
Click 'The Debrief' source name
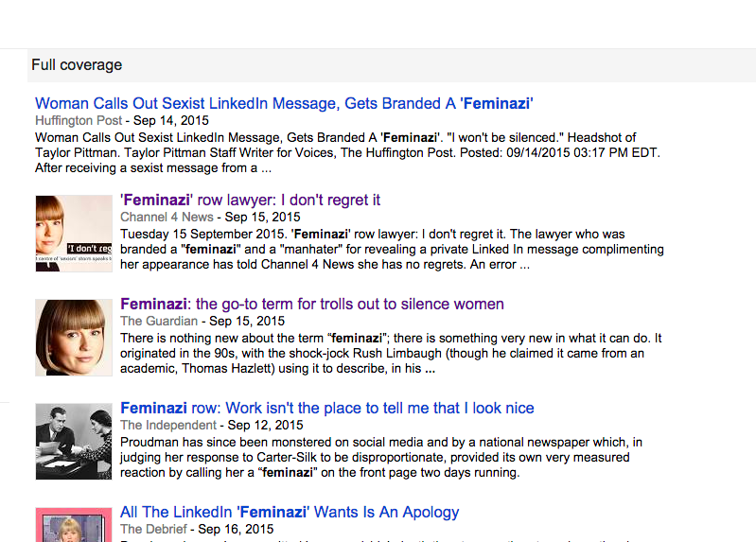[x=155, y=530]
